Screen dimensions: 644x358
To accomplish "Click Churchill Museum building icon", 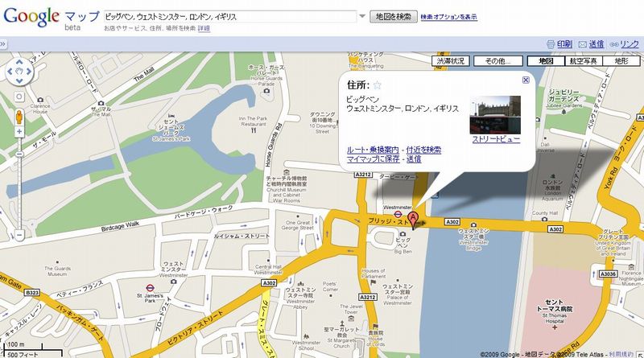I will pos(287,172).
